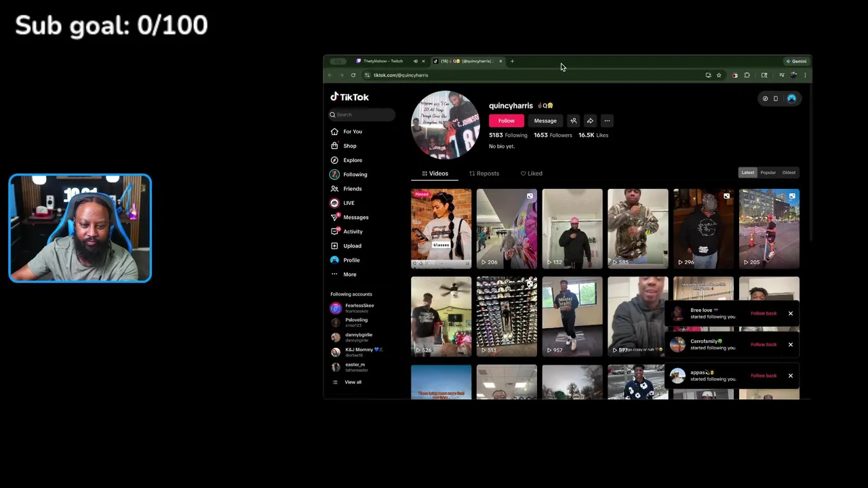Open FearlessSkee in following accounts
Viewport: 868px width, 488px height.
pos(353,308)
